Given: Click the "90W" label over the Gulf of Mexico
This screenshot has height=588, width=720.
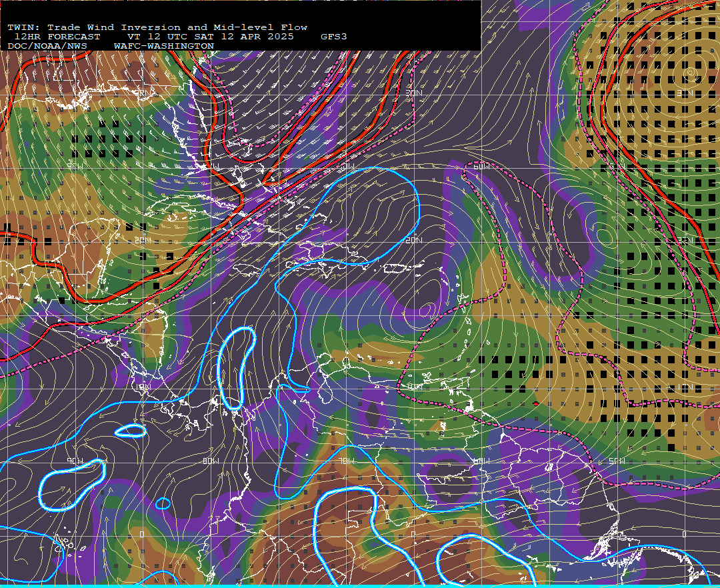Looking at the screenshot, I should [x=75, y=166].
